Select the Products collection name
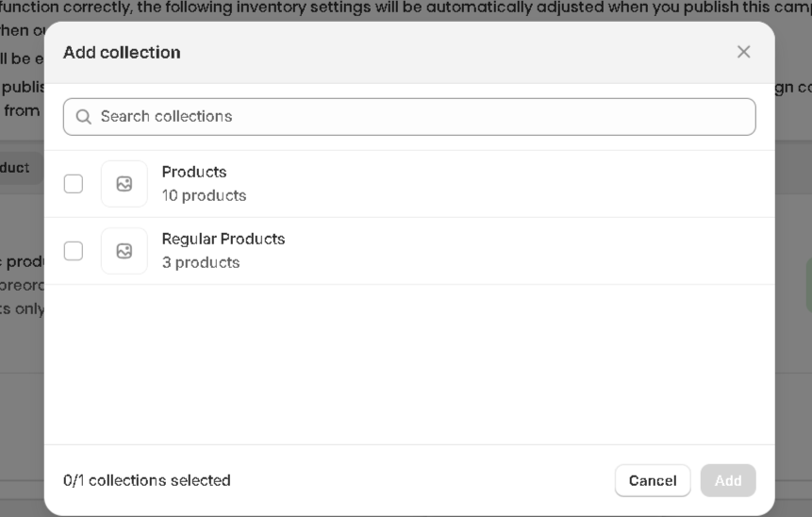 [194, 172]
